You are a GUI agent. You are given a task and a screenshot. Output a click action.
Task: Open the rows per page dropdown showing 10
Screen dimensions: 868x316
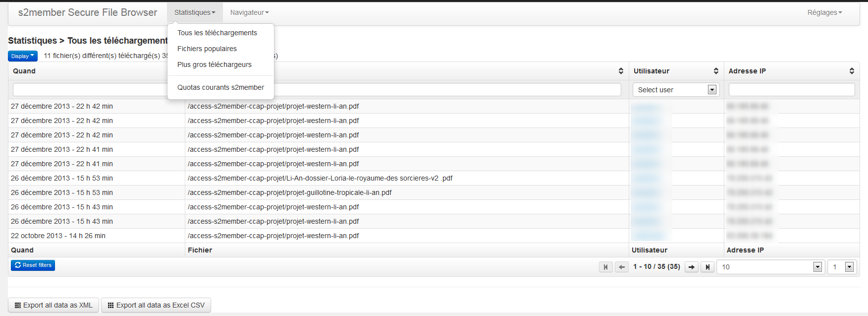coord(770,267)
